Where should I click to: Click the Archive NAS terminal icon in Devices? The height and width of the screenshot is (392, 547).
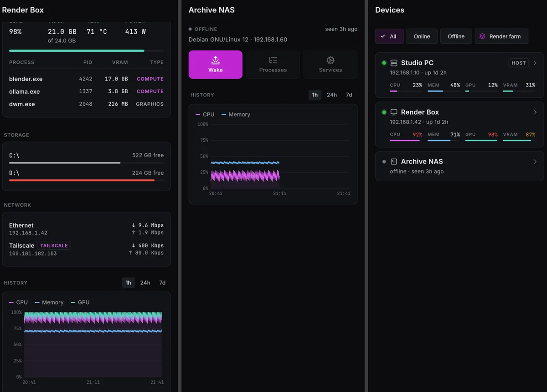coord(394,162)
